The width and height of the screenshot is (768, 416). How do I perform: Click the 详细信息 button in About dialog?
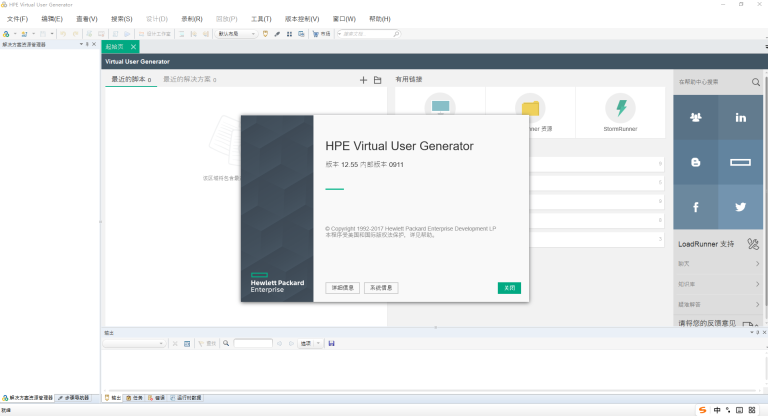[x=342, y=288]
